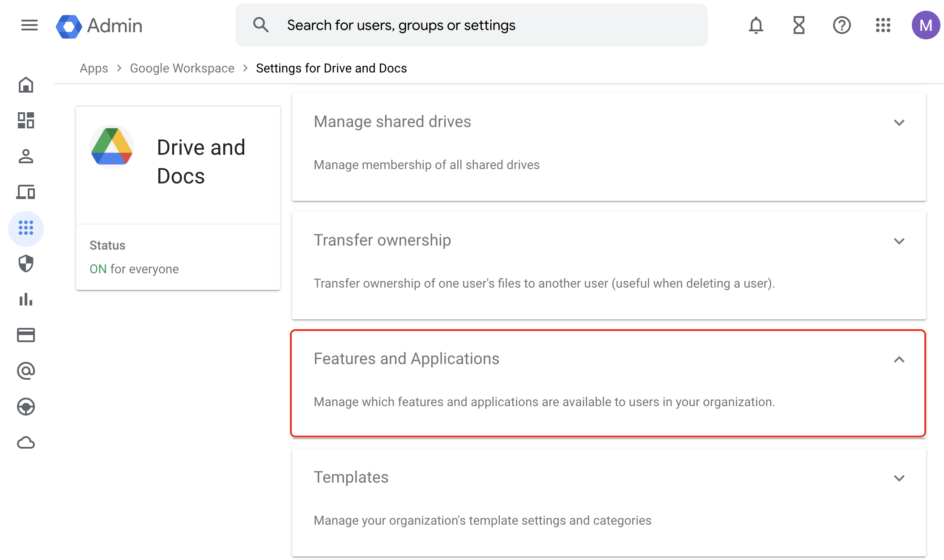The width and height of the screenshot is (944, 560).
Task: Expand the Manage shared drives section
Action: tap(899, 123)
